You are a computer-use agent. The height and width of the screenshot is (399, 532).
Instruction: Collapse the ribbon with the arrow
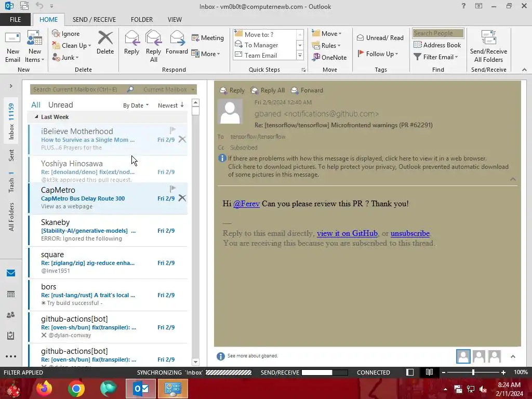coord(524,70)
